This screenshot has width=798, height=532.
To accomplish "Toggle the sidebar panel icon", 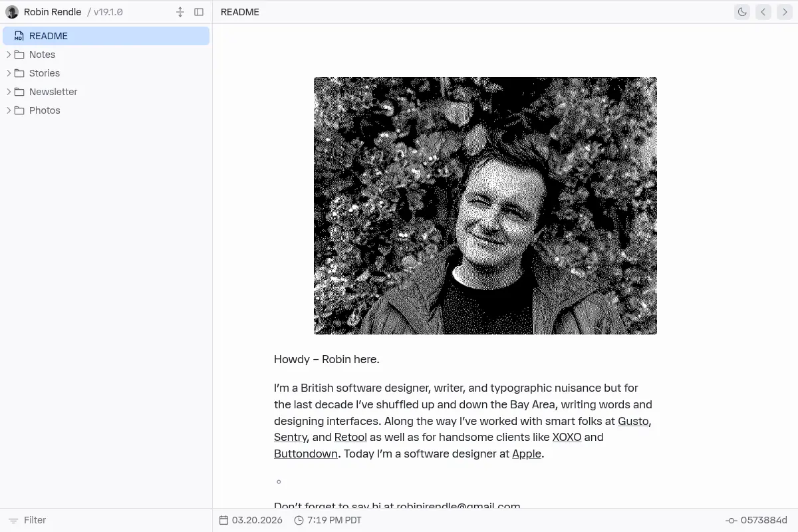I will [199, 12].
